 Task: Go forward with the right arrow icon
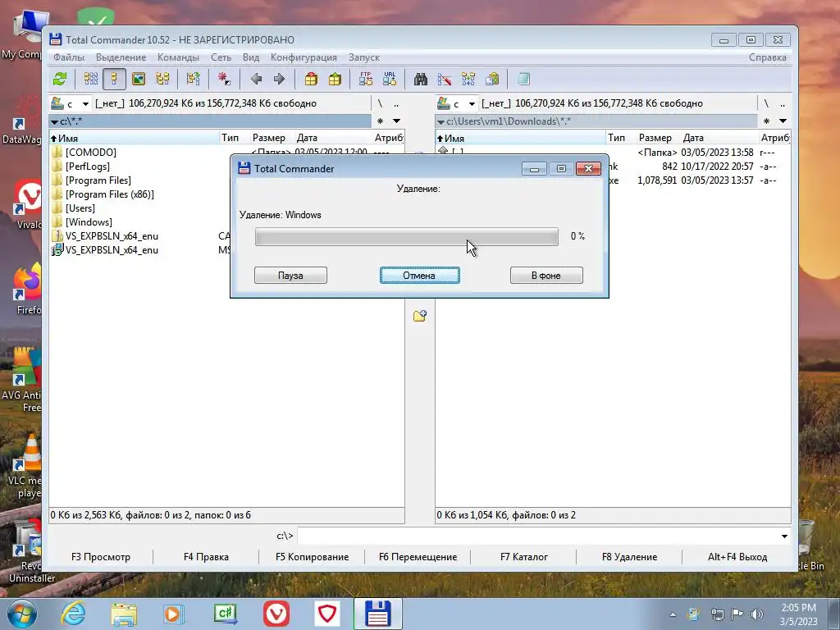(279, 80)
